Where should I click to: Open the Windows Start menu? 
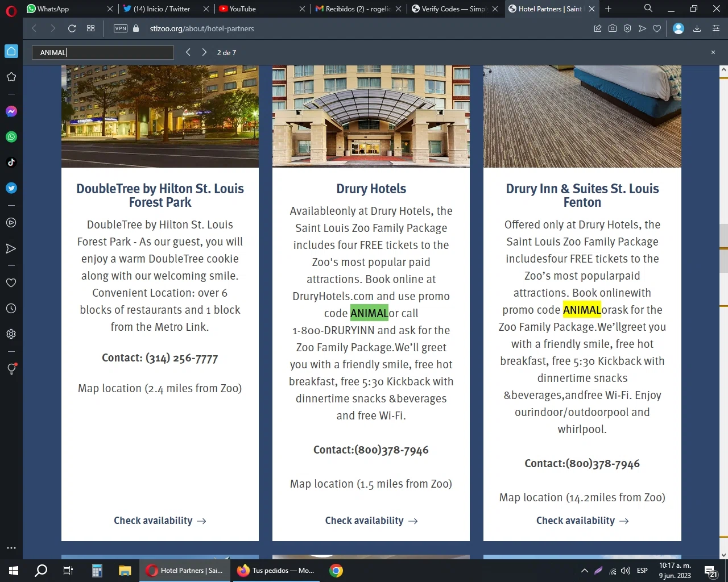click(x=14, y=571)
